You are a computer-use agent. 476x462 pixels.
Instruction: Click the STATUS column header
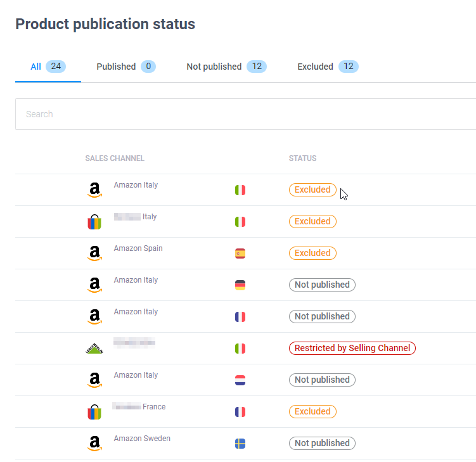coord(302,158)
